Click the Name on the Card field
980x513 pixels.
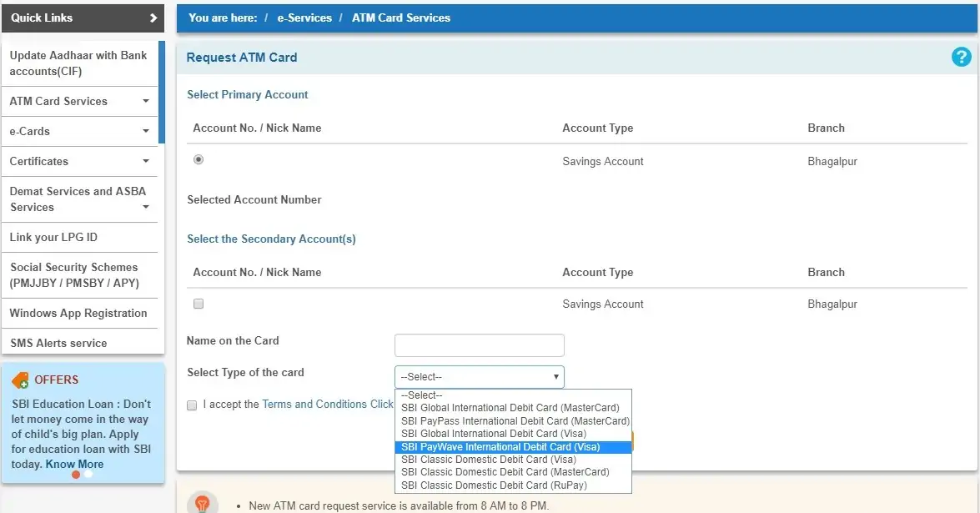tap(480, 345)
